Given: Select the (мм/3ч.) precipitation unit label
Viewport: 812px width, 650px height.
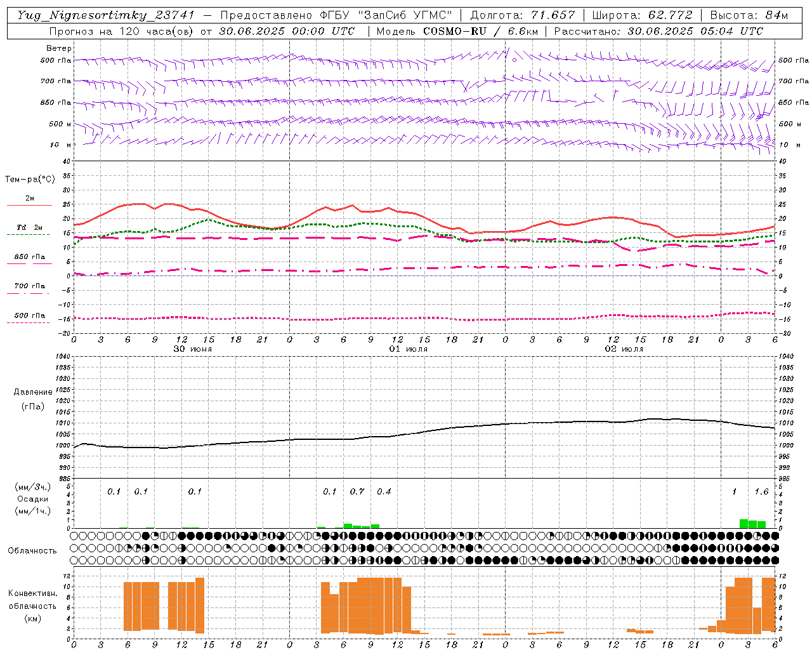Looking at the screenshot, I should tap(32, 487).
